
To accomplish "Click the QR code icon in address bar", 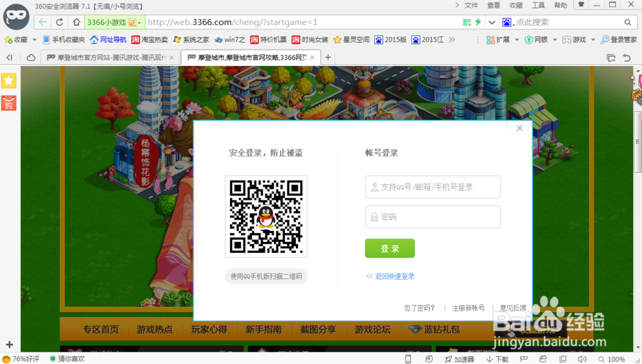I will coord(466,22).
